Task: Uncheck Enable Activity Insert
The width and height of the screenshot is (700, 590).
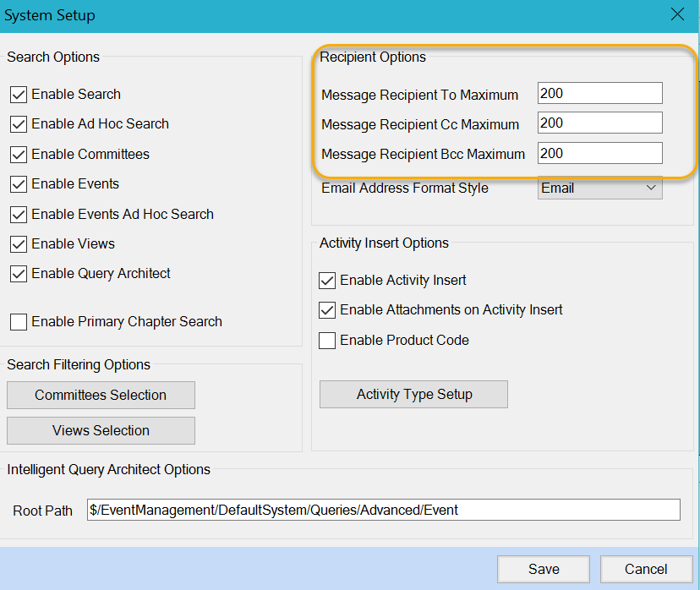Action: (327, 281)
